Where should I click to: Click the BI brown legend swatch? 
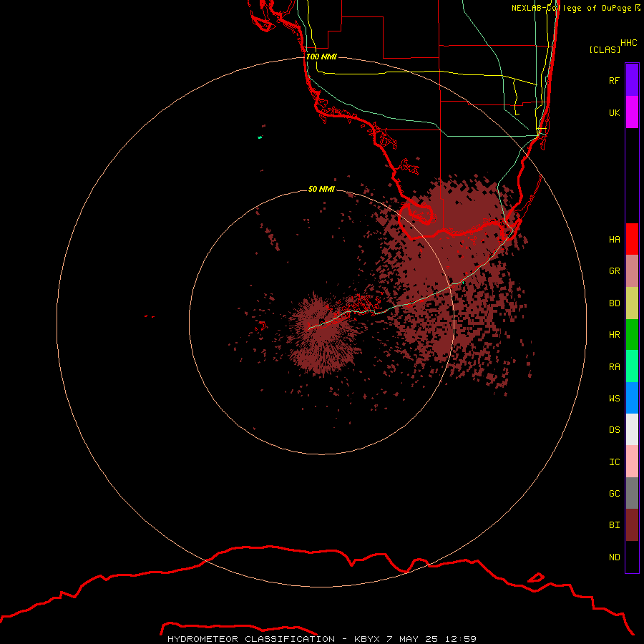coord(632,525)
